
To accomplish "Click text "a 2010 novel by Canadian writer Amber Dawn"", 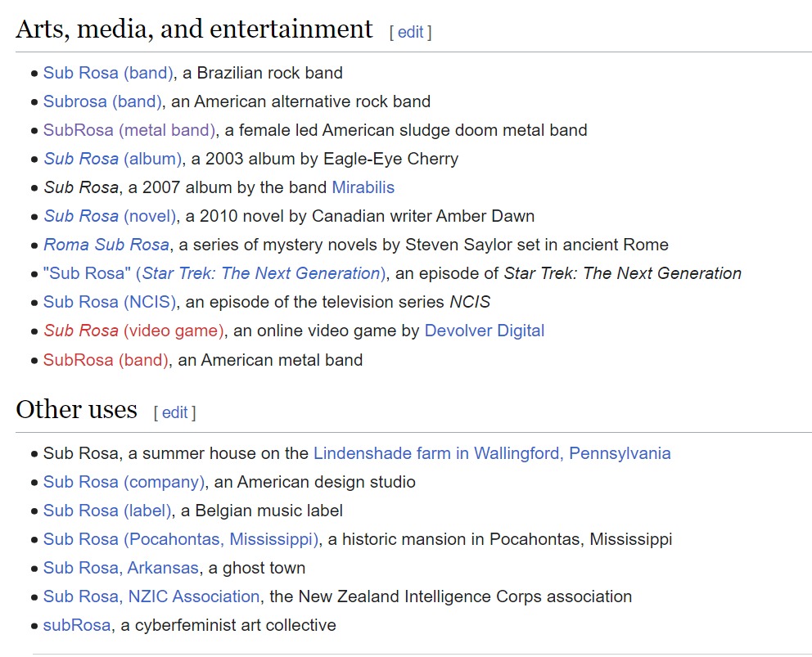I will (x=360, y=216).
